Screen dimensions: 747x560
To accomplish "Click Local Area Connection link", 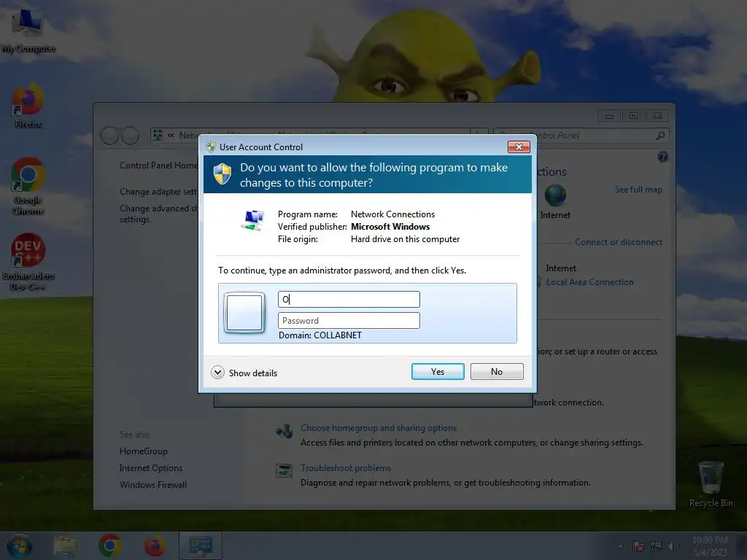I will (589, 282).
